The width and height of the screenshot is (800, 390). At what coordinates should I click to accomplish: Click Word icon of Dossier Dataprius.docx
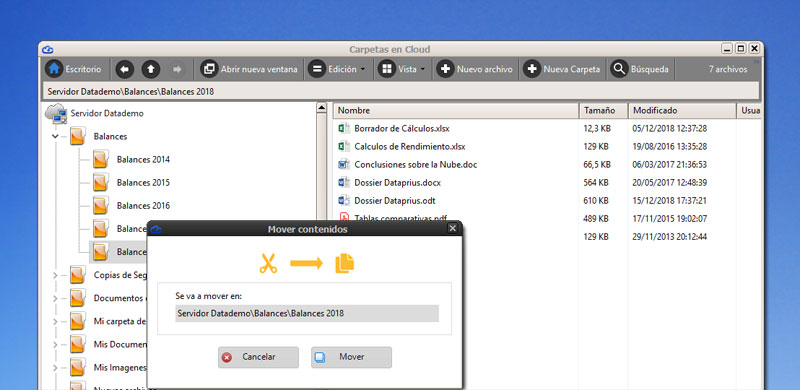(344, 182)
